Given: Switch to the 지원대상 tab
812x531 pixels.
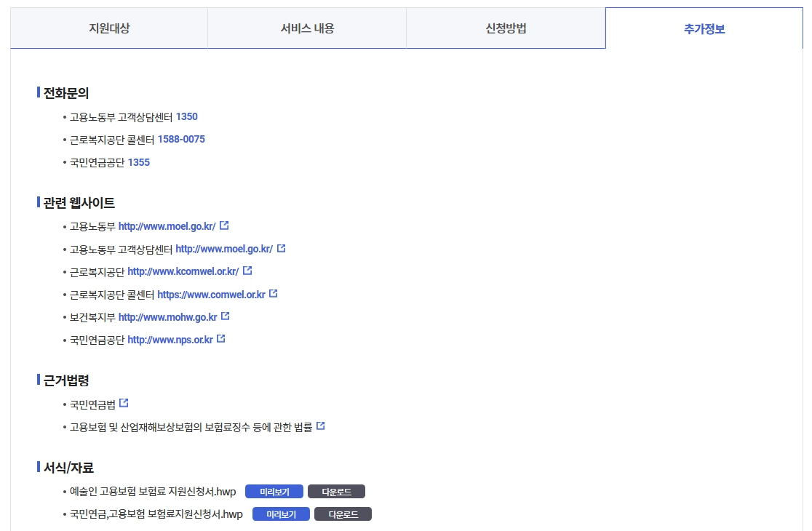Looking at the screenshot, I should (x=108, y=28).
